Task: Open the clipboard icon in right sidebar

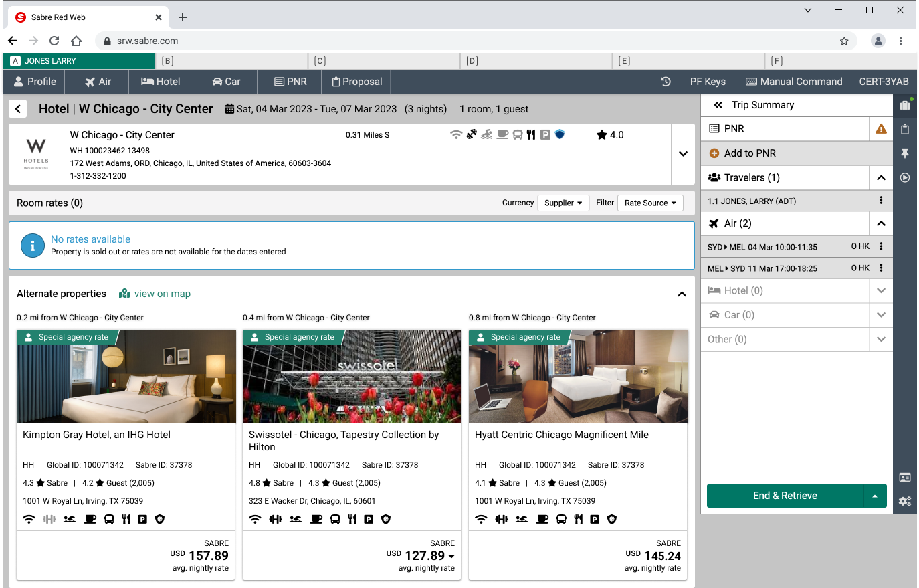Action: click(905, 129)
